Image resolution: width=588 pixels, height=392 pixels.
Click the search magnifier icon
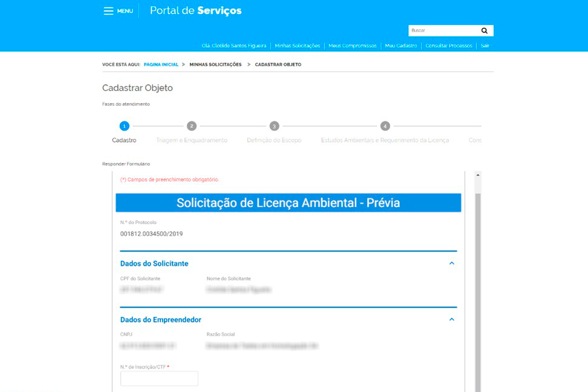[x=484, y=31]
